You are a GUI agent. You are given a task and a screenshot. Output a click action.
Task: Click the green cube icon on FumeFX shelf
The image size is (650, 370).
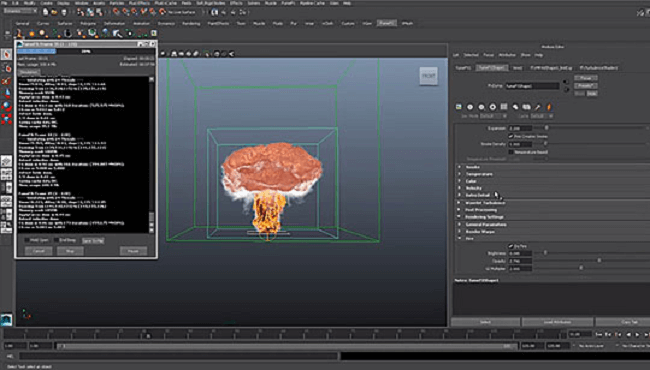tap(92, 33)
